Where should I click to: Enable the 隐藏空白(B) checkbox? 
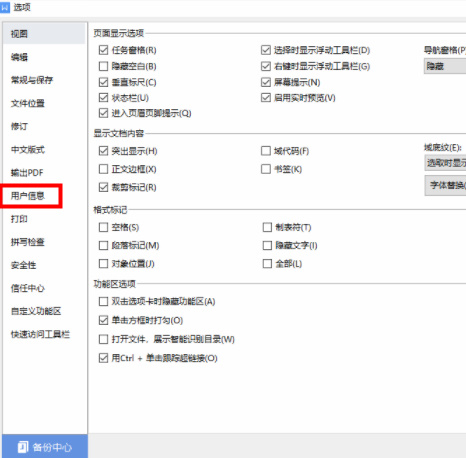coord(103,66)
